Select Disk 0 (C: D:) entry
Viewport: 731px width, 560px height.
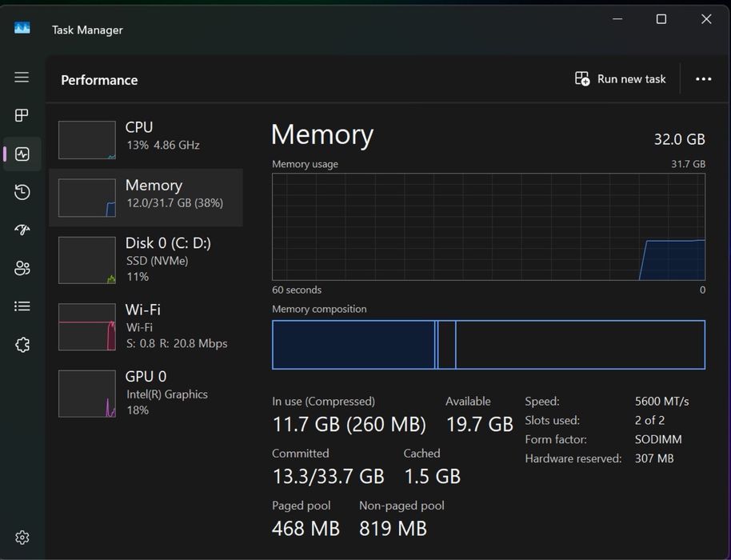pos(146,260)
